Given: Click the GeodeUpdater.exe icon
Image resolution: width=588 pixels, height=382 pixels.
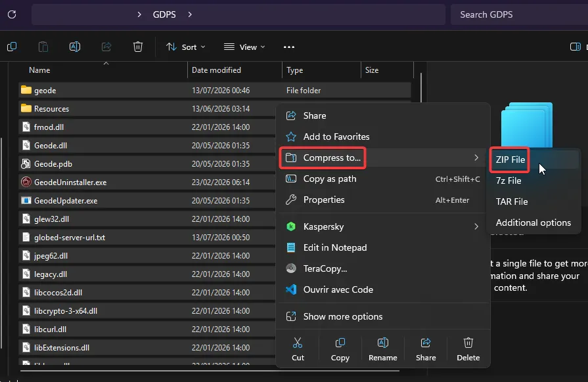Looking at the screenshot, I should point(26,200).
